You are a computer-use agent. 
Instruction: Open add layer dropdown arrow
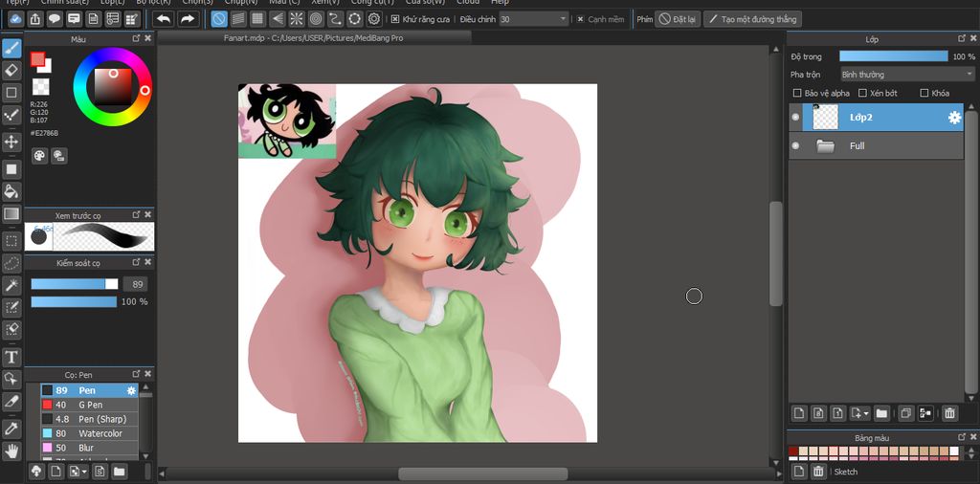pos(866,413)
